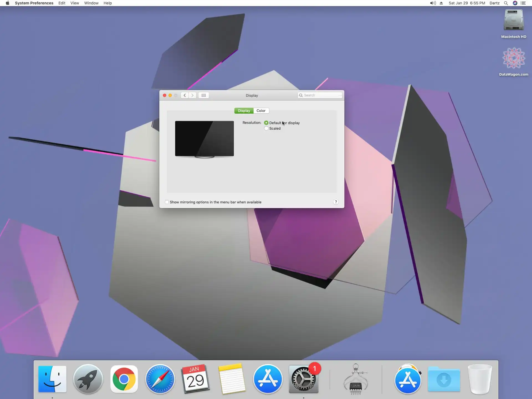
Task: Click the help question mark button
Action: tap(336, 202)
